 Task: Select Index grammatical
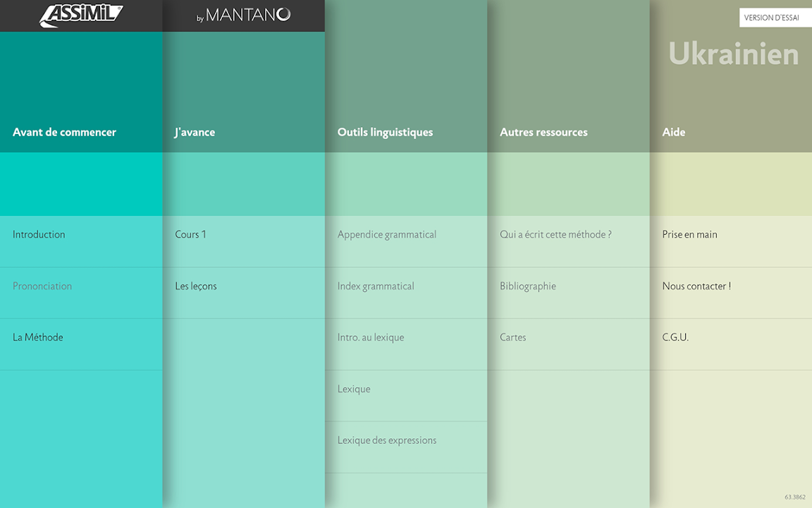(376, 286)
